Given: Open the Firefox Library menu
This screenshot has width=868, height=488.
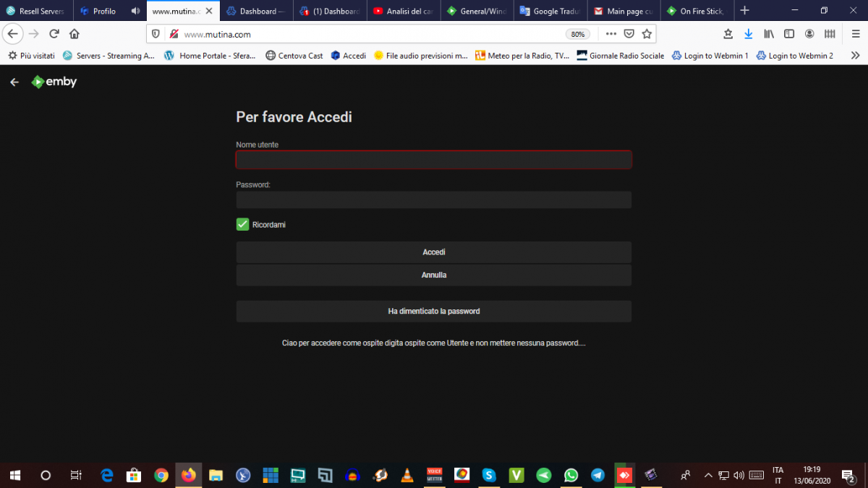Looking at the screenshot, I should pos(770,34).
